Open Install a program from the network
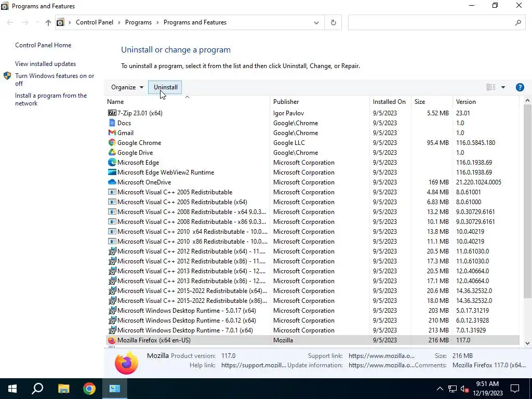Viewport: 532px width, 399px height. pos(51,99)
